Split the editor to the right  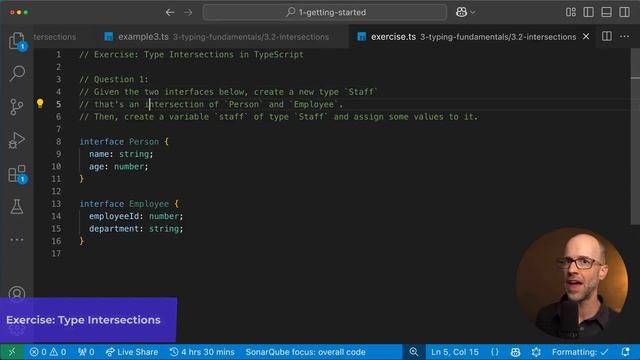coord(607,36)
